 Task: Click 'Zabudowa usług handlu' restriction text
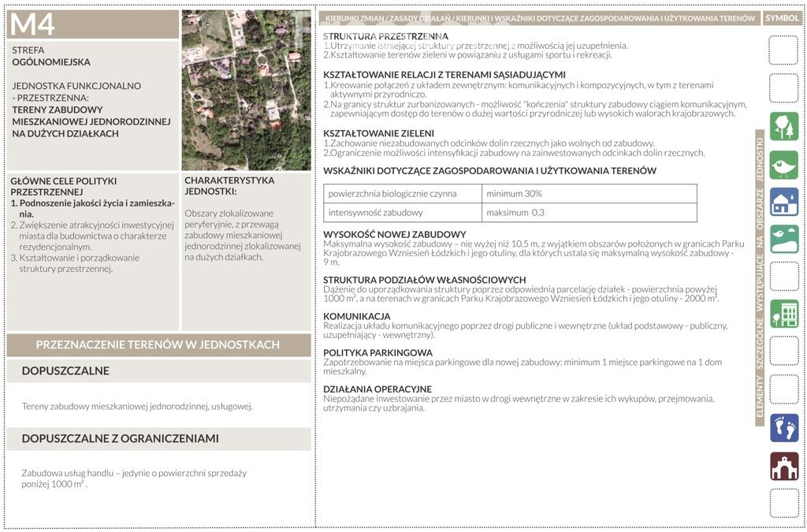(x=134, y=478)
